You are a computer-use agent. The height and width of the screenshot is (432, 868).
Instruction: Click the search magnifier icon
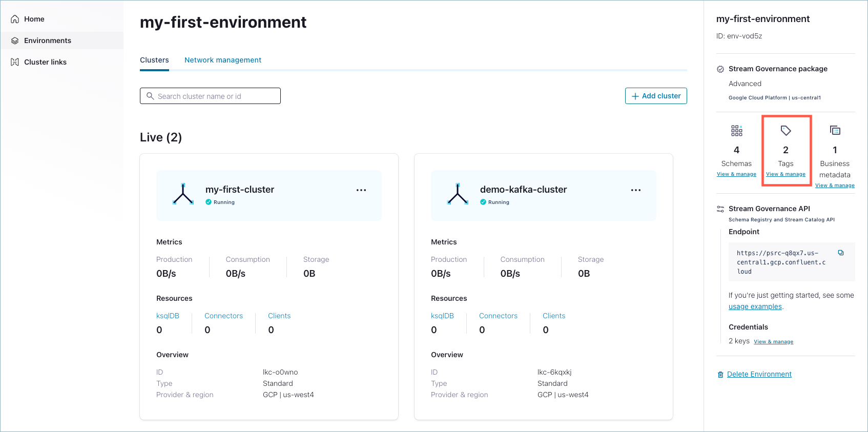tap(150, 96)
